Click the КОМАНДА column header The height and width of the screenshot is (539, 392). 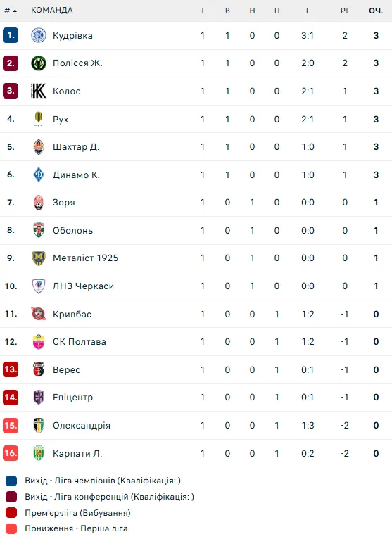pos(52,10)
